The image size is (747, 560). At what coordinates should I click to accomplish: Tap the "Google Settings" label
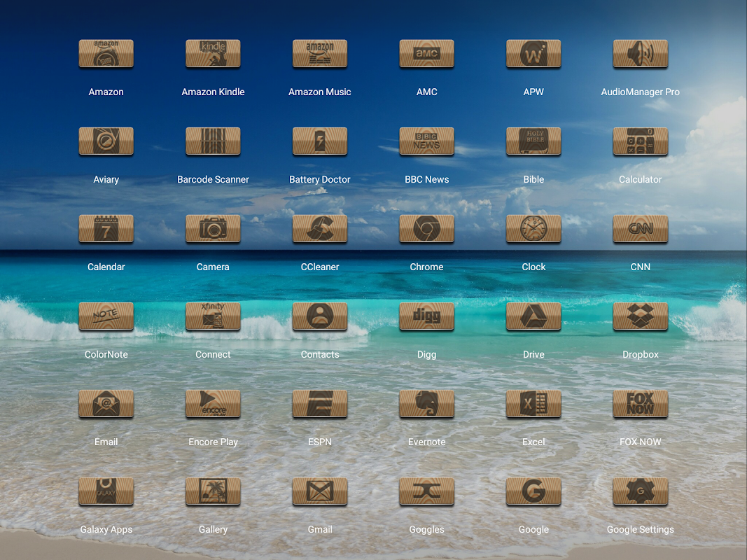pos(641,530)
